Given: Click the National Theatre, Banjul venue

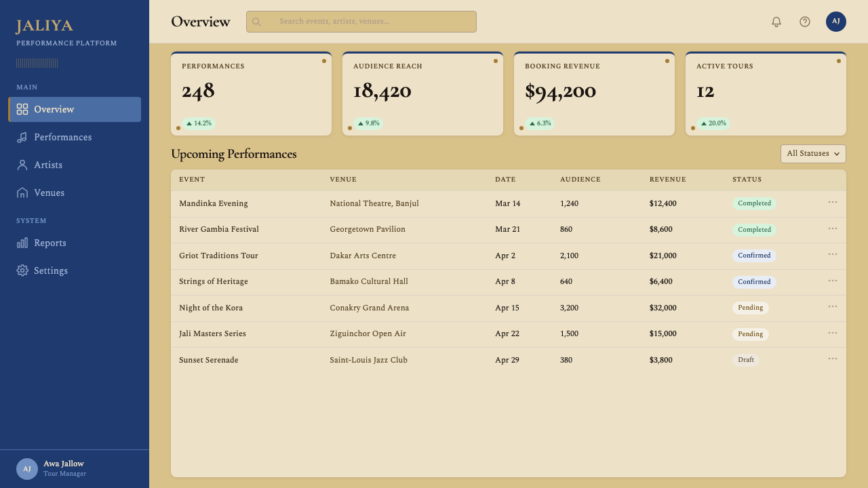Looking at the screenshot, I should pos(374,203).
